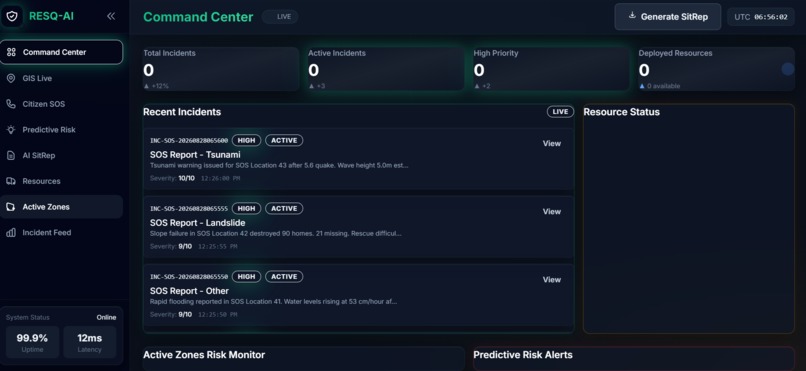Click incident ID INC-SOS-20260828065600
The width and height of the screenshot is (806, 371).
point(189,140)
